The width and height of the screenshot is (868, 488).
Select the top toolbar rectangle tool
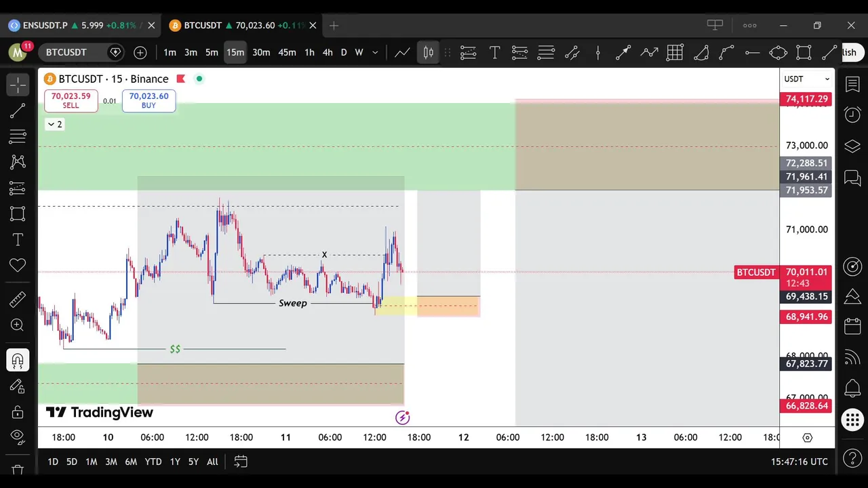coord(804,52)
